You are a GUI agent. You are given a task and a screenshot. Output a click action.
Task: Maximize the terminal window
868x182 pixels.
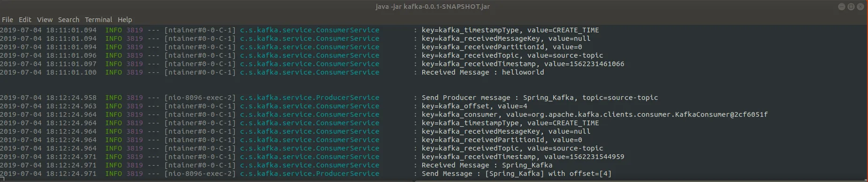(851, 7)
